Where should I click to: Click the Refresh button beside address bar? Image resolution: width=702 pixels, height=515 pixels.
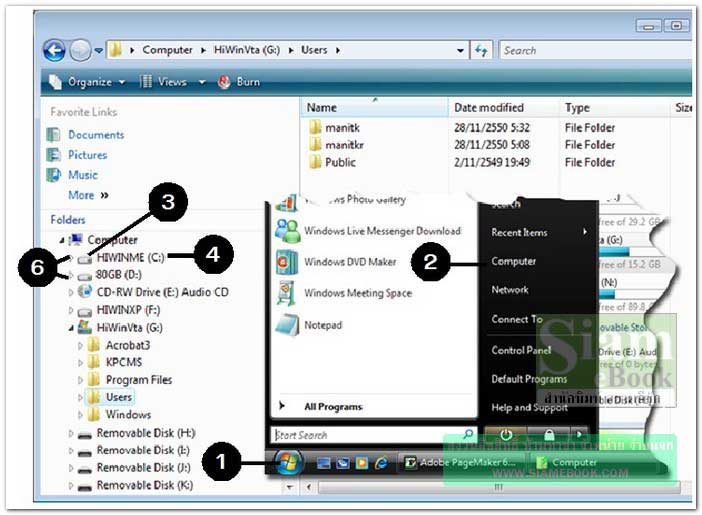coord(481,50)
